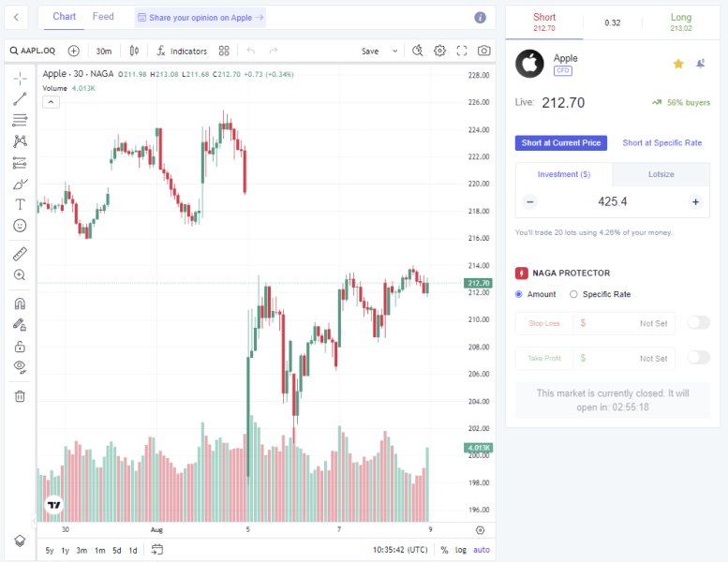
Task: Activate the magnet snap mode
Action: pos(20,303)
